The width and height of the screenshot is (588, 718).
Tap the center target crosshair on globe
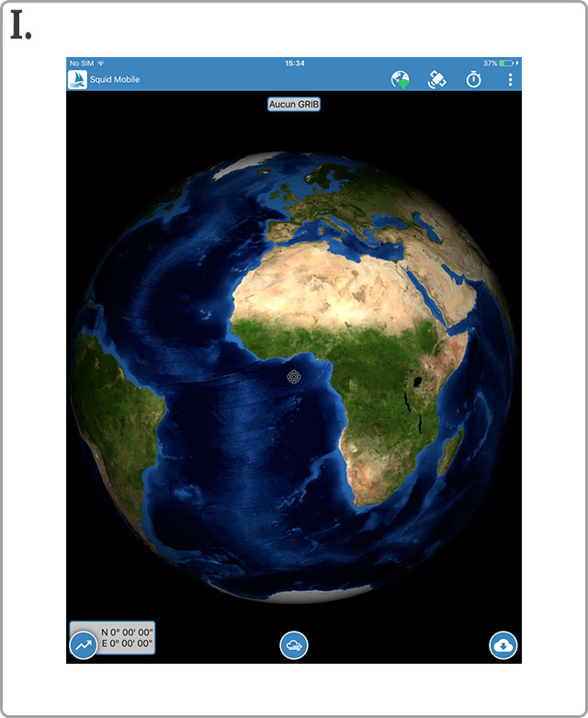[294, 377]
